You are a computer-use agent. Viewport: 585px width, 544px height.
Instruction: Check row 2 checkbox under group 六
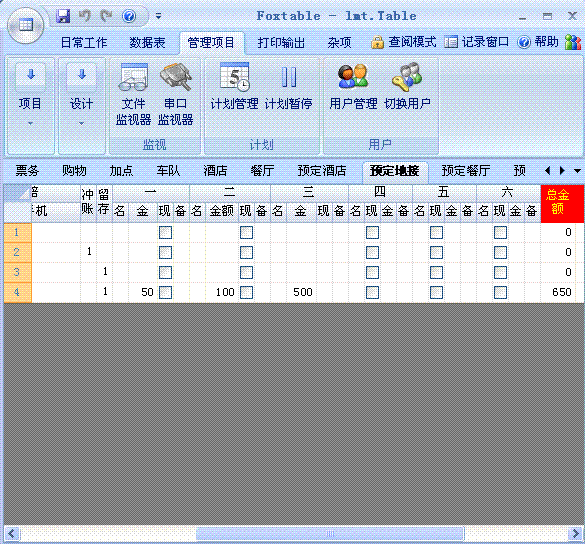pos(500,252)
